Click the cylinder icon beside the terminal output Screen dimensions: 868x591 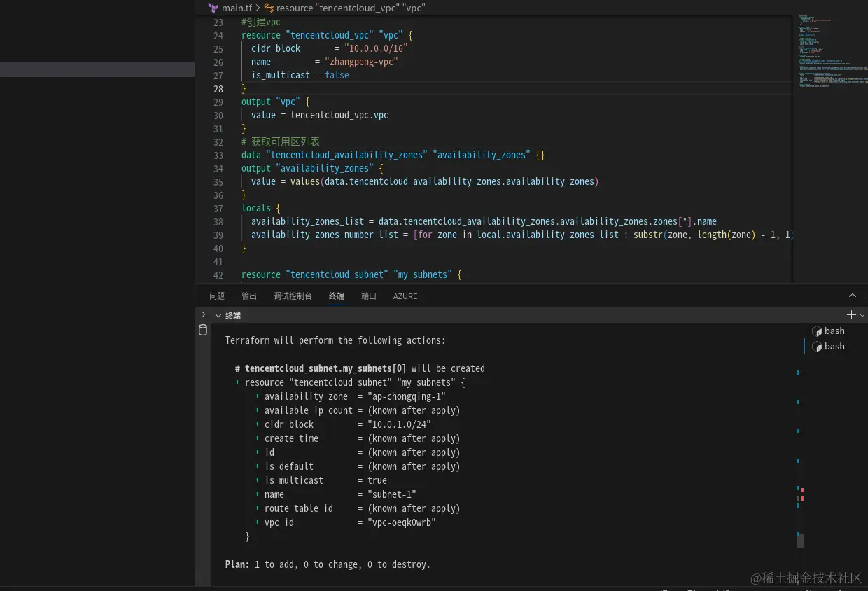tap(203, 331)
